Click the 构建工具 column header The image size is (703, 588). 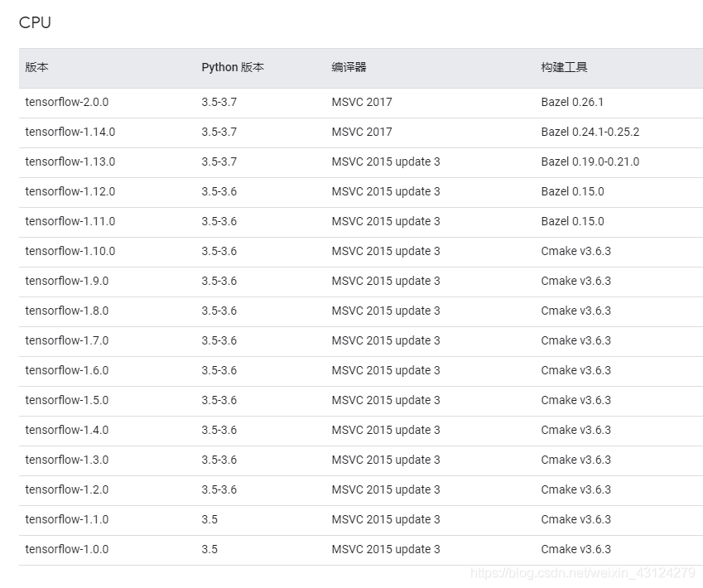[x=564, y=67]
